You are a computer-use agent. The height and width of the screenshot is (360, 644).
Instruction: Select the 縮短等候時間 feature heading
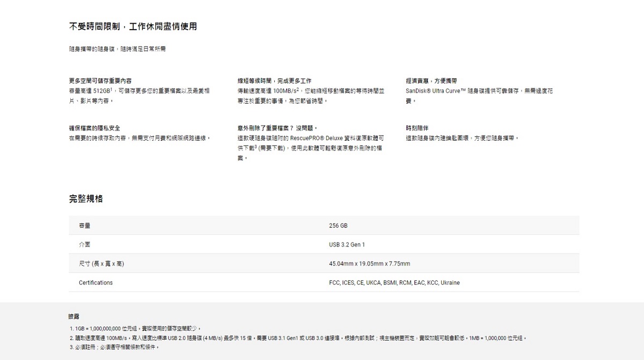tap(274, 81)
